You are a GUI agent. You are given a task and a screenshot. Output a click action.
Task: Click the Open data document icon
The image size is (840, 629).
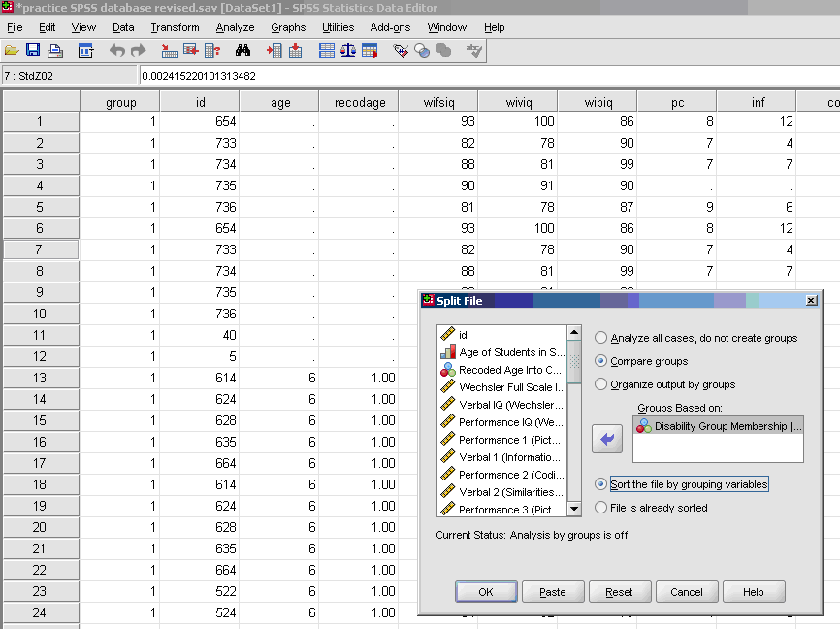(x=12, y=50)
